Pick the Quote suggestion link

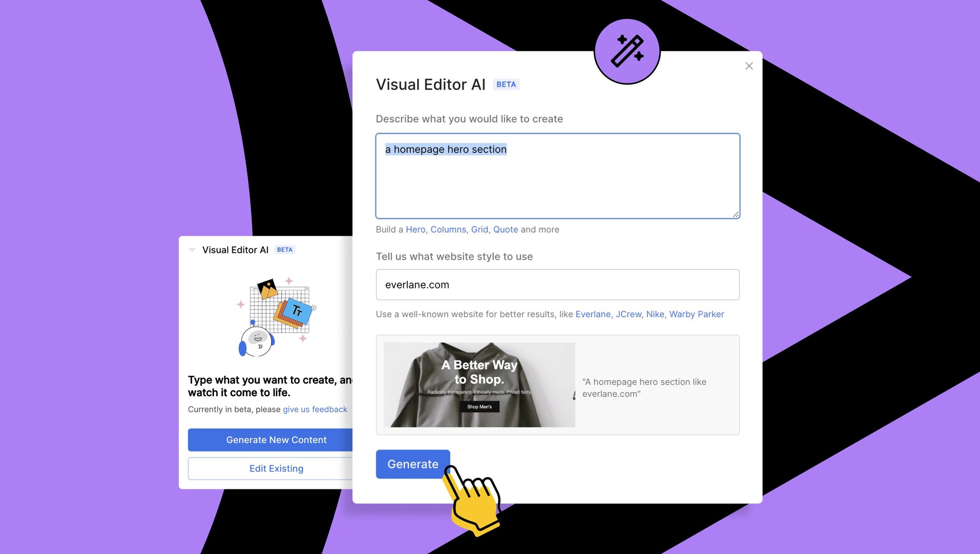click(505, 229)
